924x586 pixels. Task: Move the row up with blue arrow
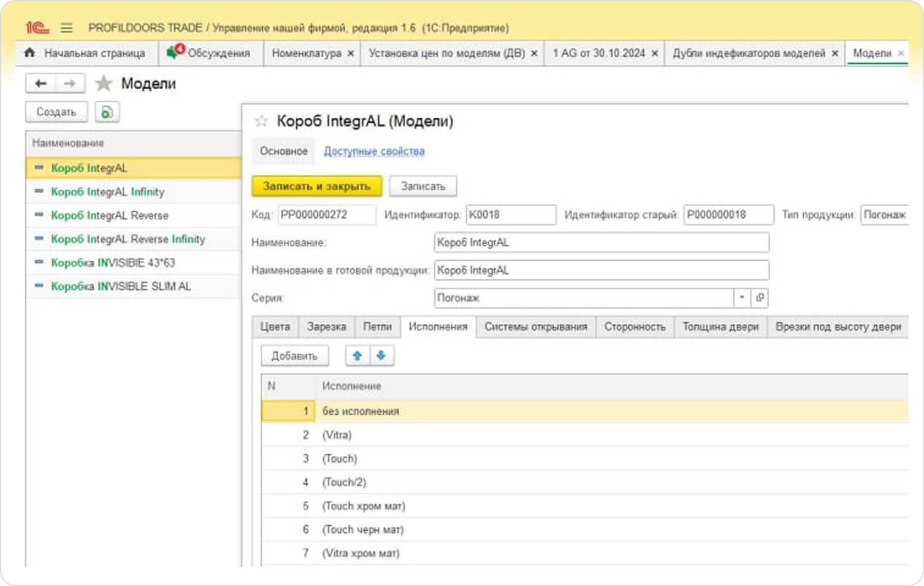(357, 356)
